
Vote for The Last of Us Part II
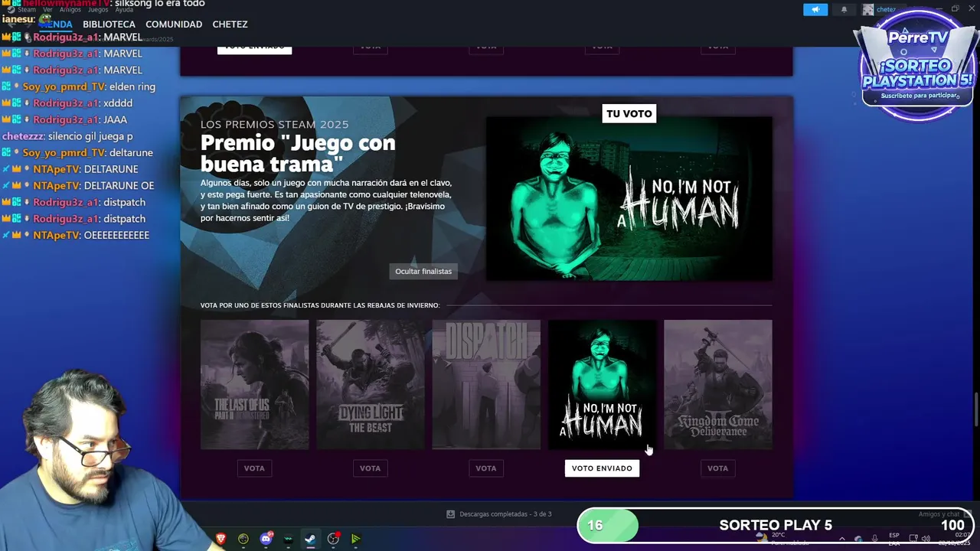[254, 468]
